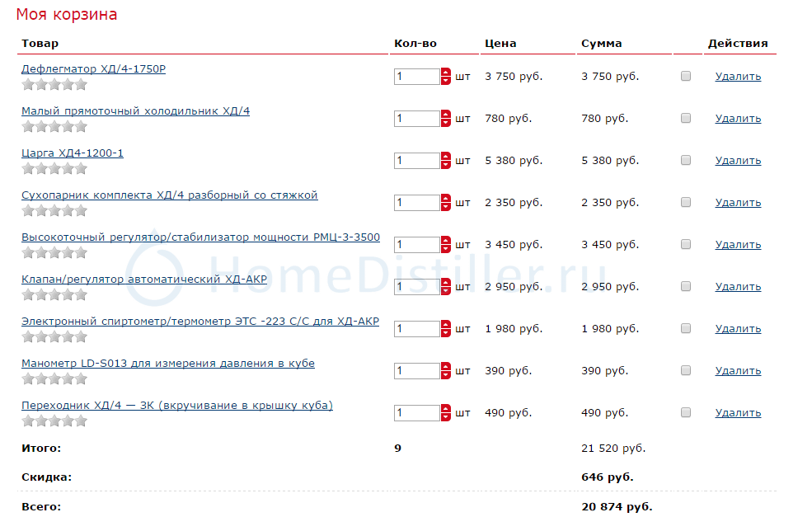Open Сухопарник комплекта ХД/4 разборный link
The image size is (812, 531).
coord(169,195)
